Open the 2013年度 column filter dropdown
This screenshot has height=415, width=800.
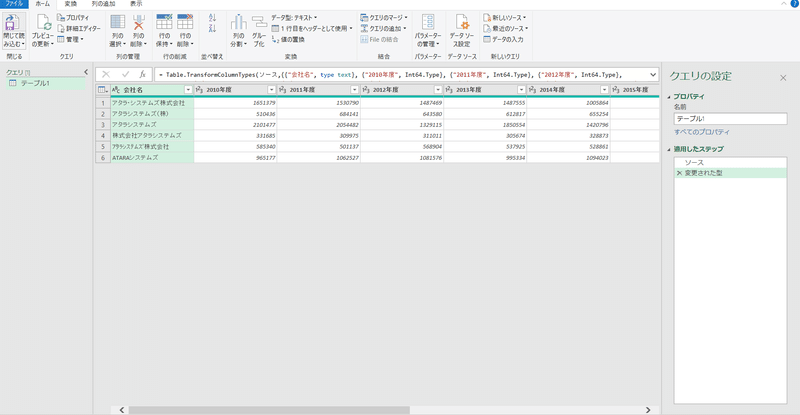(521, 90)
